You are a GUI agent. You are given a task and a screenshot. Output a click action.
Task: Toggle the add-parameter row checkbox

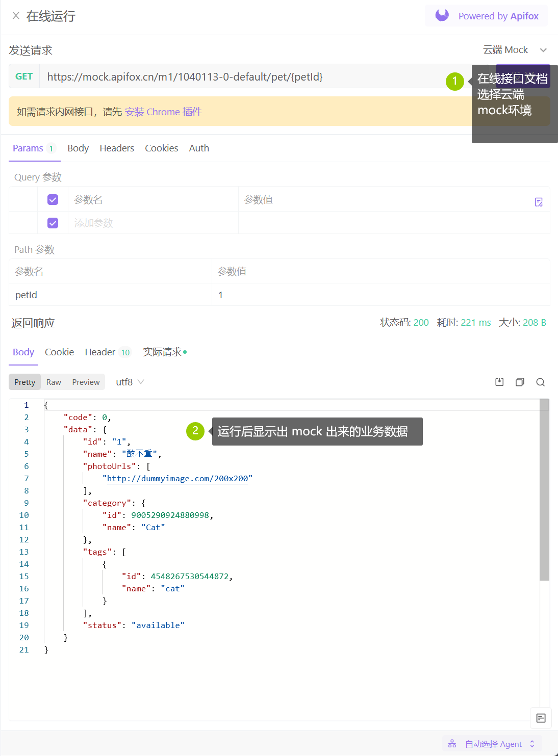pos(53,223)
